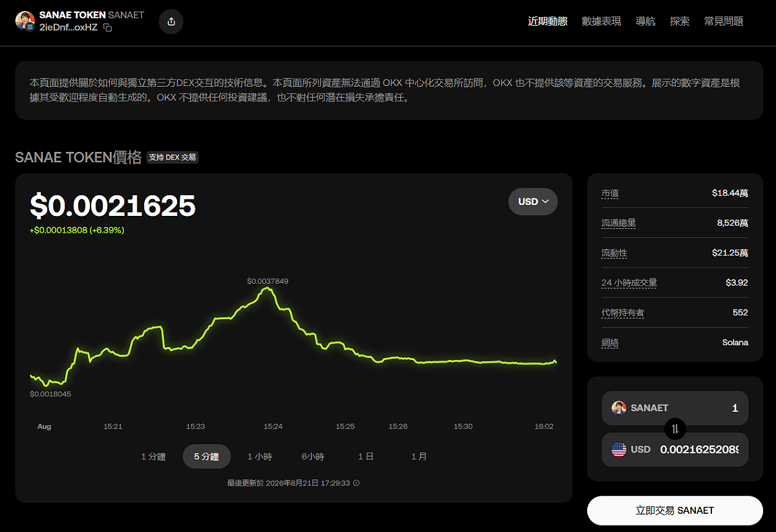The height and width of the screenshot is (532, 776).
Task: Click the 網絡 label
Action: coord(610,343)
